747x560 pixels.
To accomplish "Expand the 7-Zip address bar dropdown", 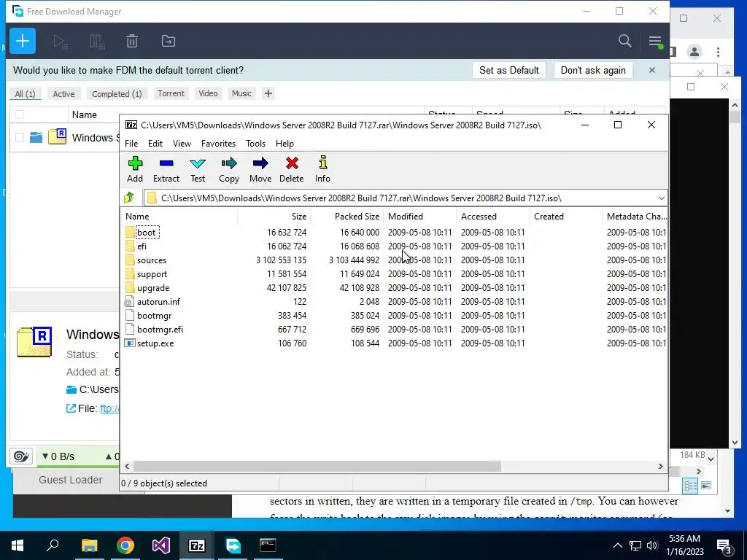I will click(661, 198).
